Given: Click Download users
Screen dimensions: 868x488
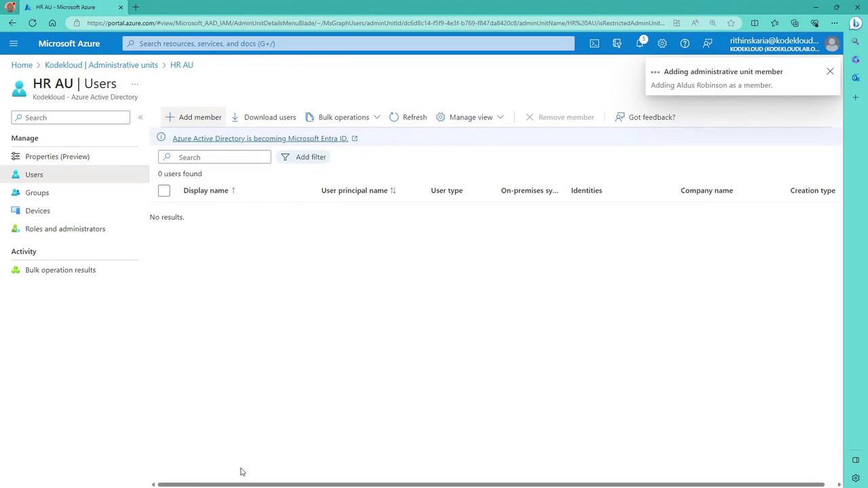Looking at the screenshot, I should coord(263,117).
